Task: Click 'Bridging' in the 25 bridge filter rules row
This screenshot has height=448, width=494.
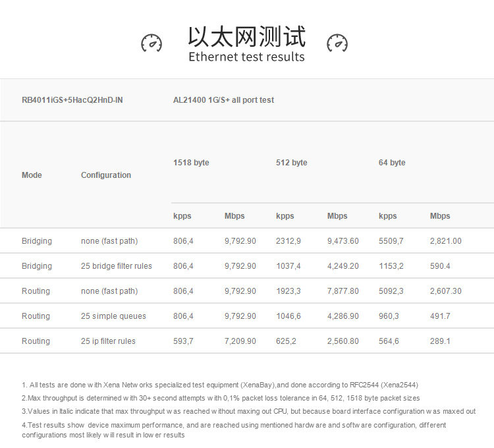Action: point(37,266)
